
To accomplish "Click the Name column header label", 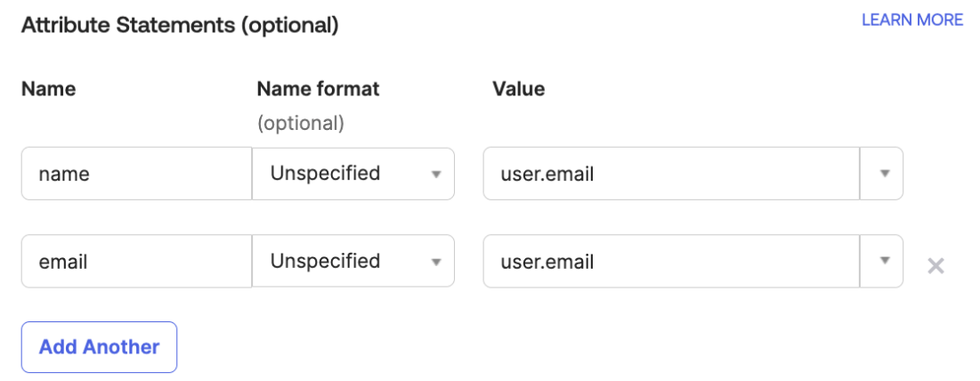I will [49, 89].
